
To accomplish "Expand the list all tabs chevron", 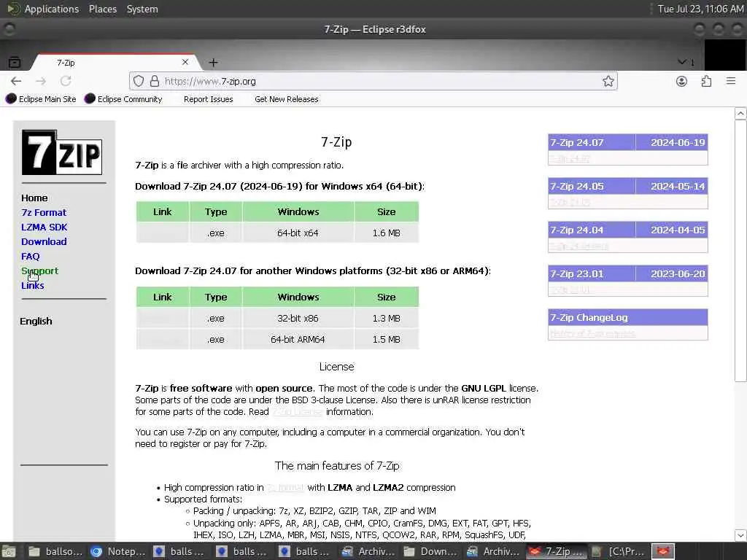I will (x=682, y=63).
